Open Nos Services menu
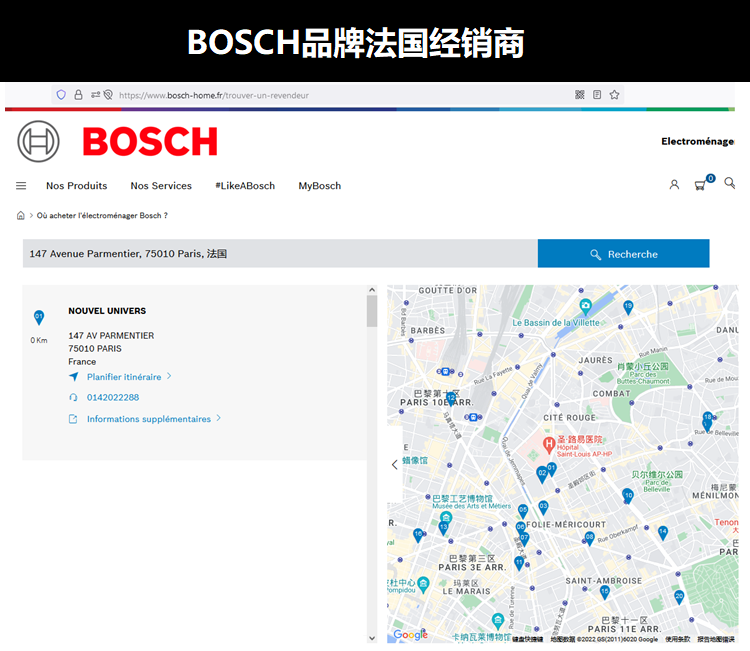This screenshot has width=750, height=651. (x=161, y=186)
